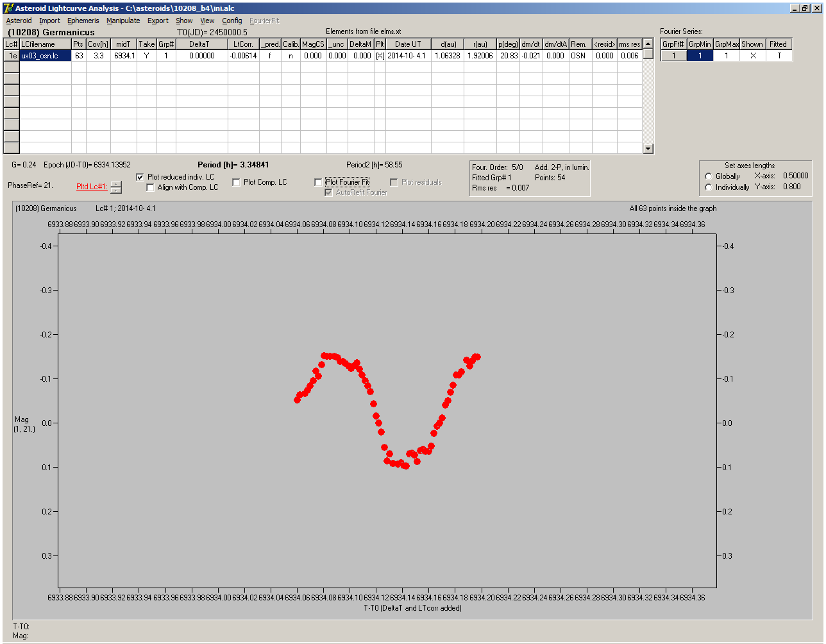
Task: Click the Plt cell showing [X]
Action: click(380, 56)
